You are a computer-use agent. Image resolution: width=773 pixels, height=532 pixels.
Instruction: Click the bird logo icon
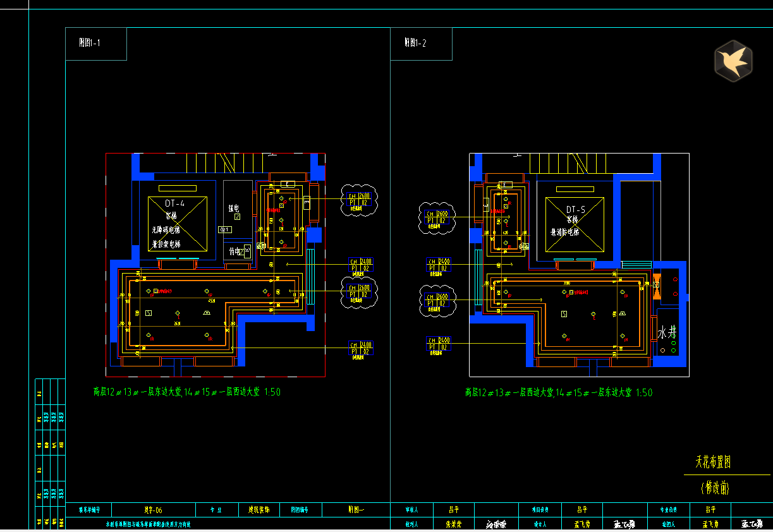click(x=733, y=61)
